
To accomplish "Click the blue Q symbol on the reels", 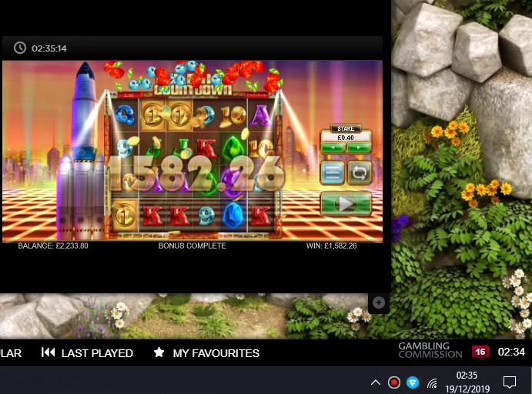I will 124,114.
